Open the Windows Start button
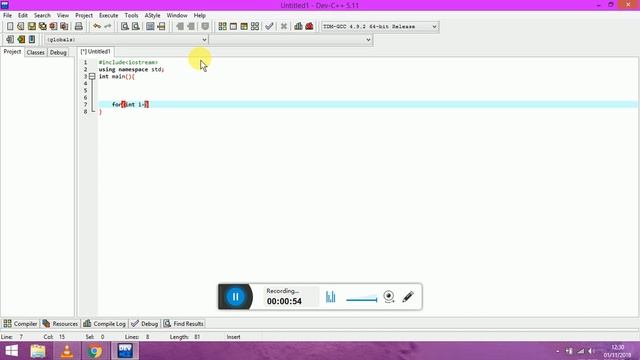 (11, 351)
